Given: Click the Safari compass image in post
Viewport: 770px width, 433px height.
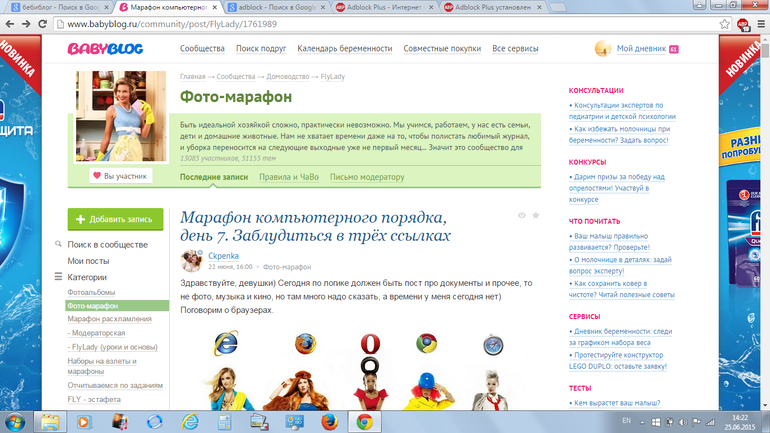Looking at the screenshot, I should click(493, 345).
